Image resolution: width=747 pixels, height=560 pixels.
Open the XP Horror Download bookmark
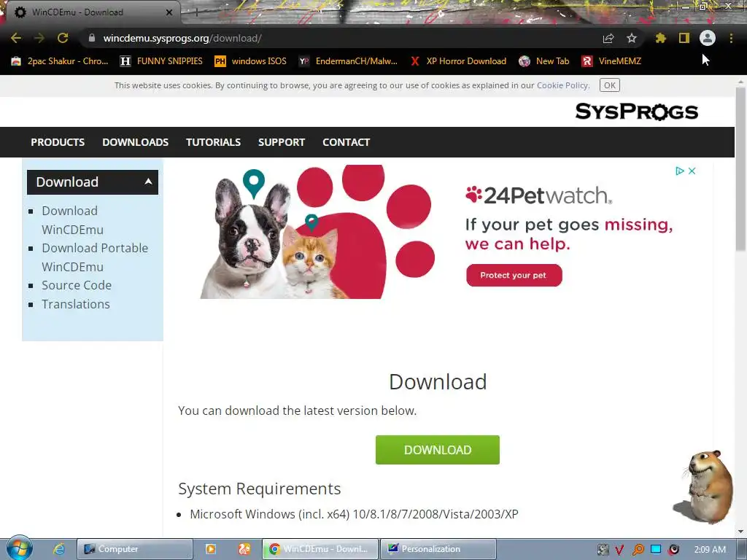(x=458, y=61)
